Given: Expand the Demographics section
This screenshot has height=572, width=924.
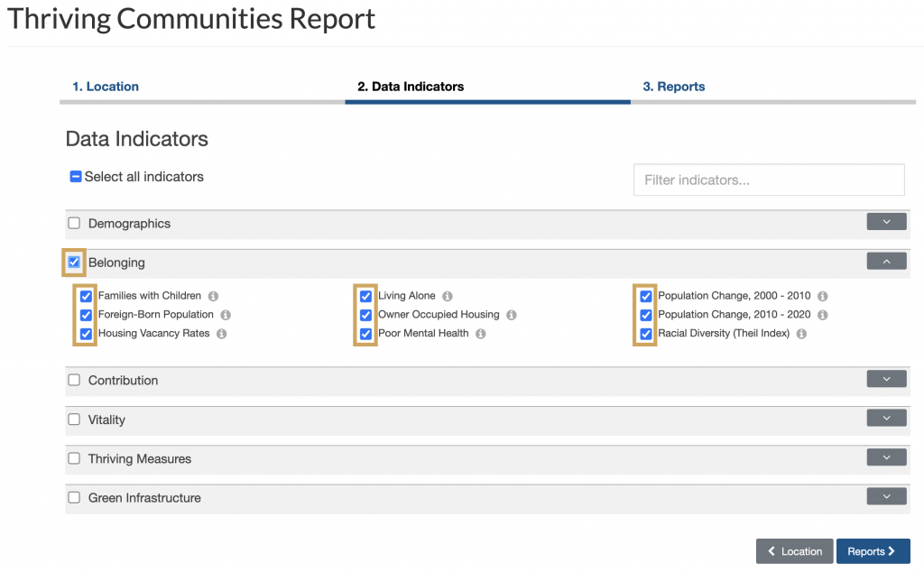Looking at the screenshot, I should (x=886, y=222).
